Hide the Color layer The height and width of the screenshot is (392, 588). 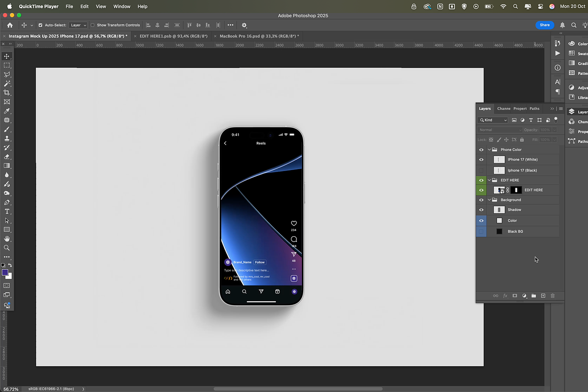pos(481,220)
